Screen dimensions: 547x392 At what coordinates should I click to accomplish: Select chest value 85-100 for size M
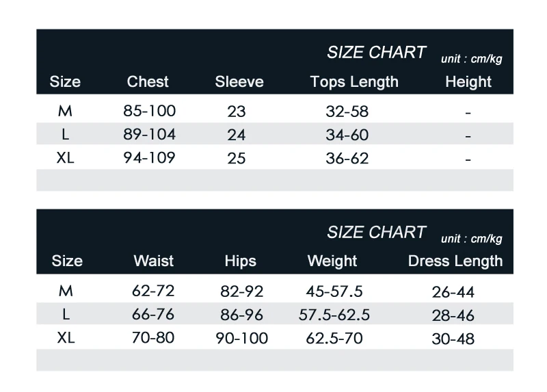149,111
